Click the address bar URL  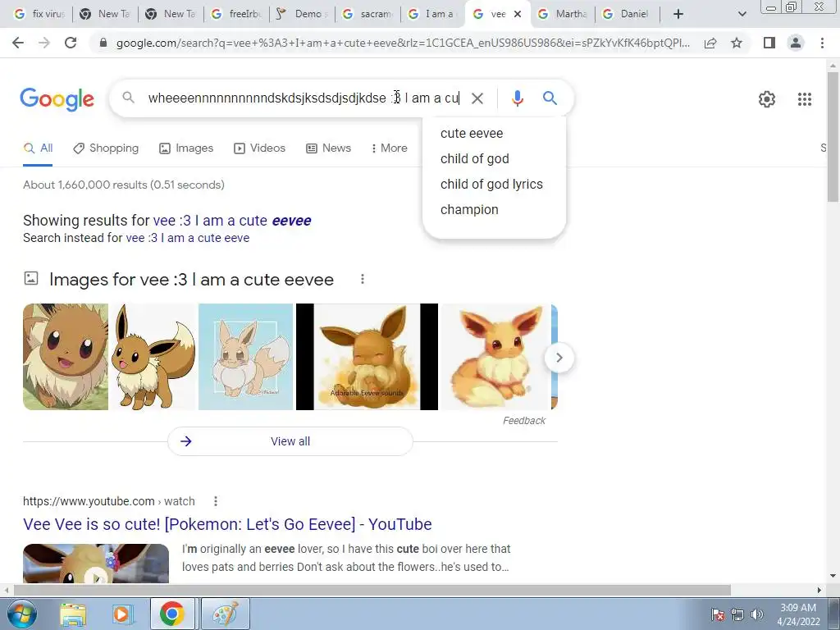(403, 43)
